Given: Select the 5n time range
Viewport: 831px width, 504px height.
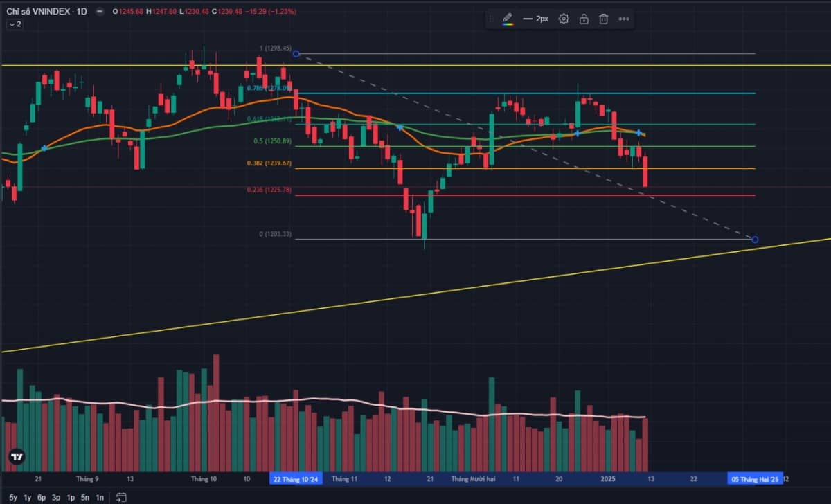Looking at the screenshot, I should pos(85,497).
